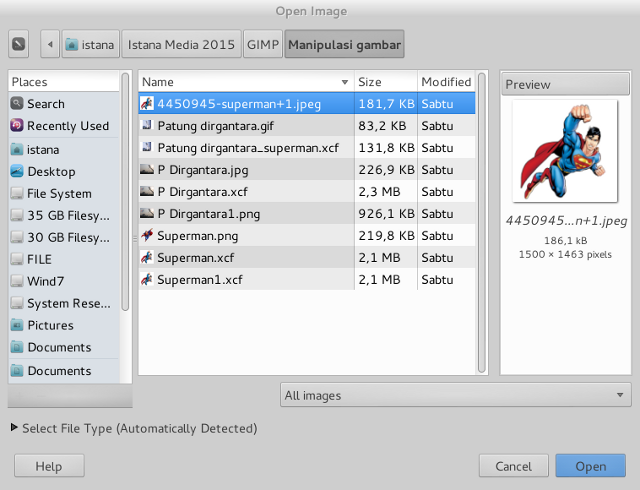Image resolution: width=640 pixels, height=490 pixels.
Task: Select file P Dirgantara1.png
Action: tap(307, 214)
